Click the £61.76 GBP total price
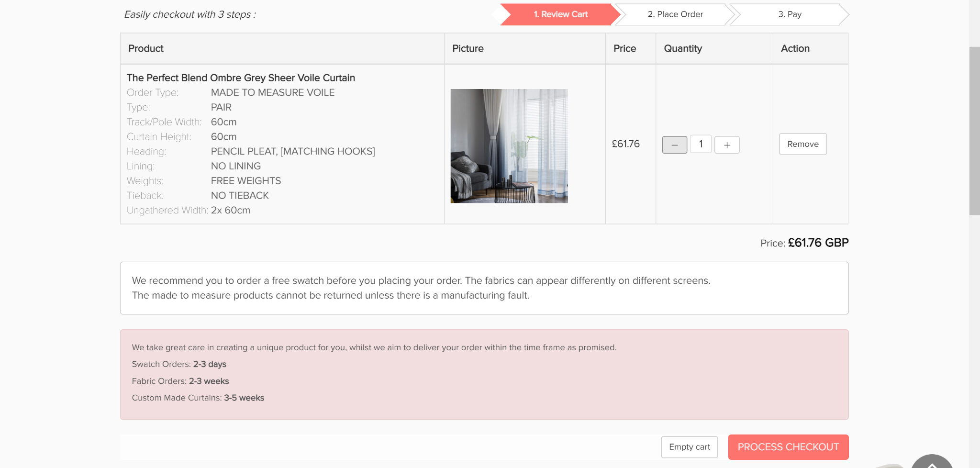Image resolution: width=980 pixels, height=468 pixels. pyautogui.click(x=818, y=243)
